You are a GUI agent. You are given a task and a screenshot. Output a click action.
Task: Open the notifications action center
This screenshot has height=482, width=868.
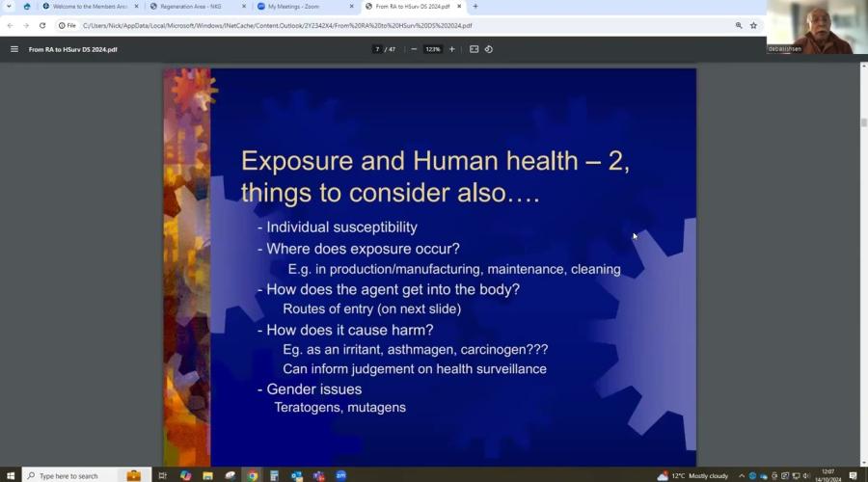[854, 476]
